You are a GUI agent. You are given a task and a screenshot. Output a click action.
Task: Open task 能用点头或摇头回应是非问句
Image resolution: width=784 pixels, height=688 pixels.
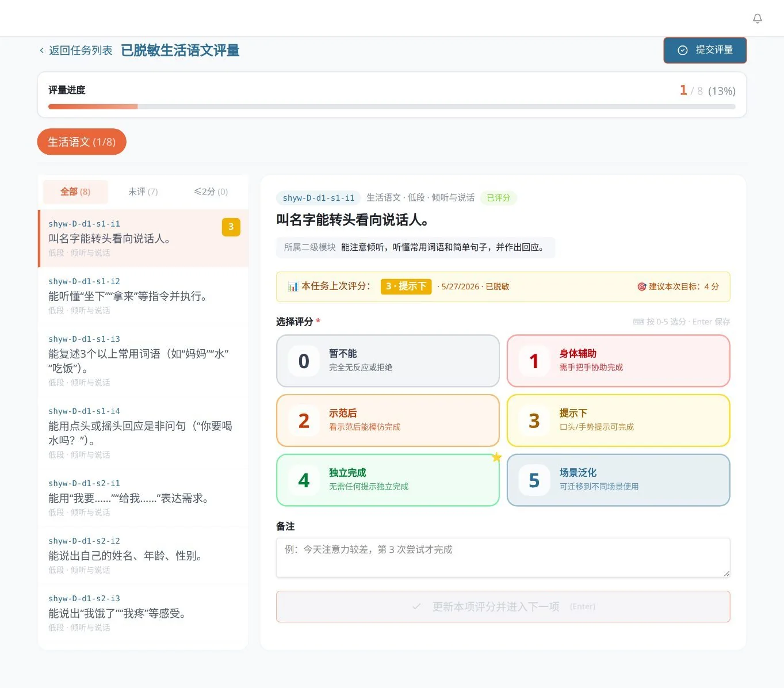point(143,433)
